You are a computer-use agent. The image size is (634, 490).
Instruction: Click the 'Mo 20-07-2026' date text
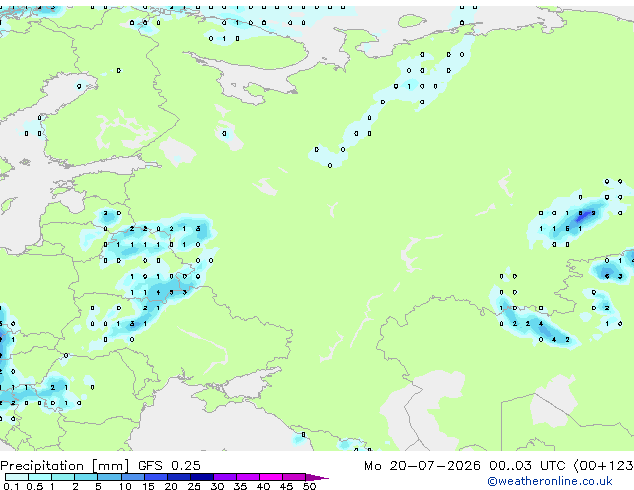tap(422, 466)
